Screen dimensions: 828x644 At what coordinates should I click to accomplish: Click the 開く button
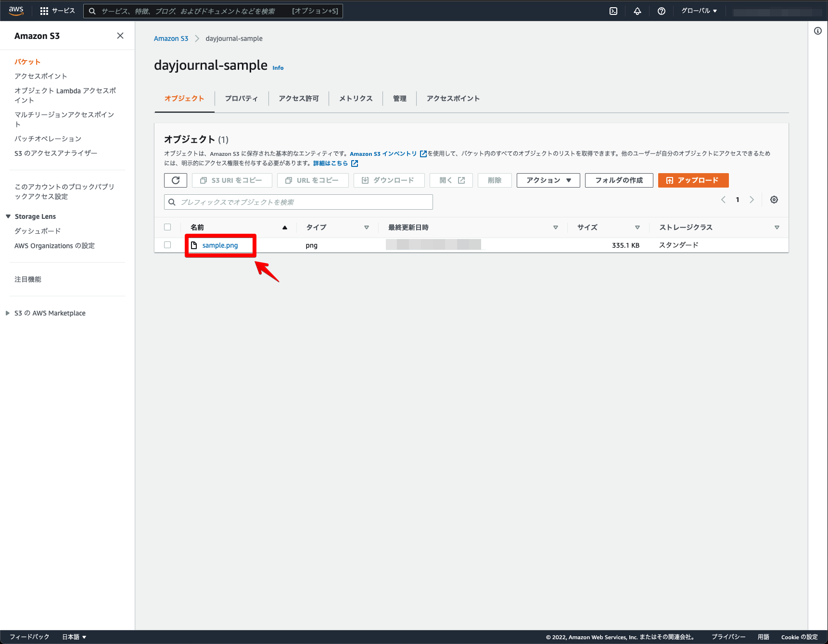[x=451, y=180]
